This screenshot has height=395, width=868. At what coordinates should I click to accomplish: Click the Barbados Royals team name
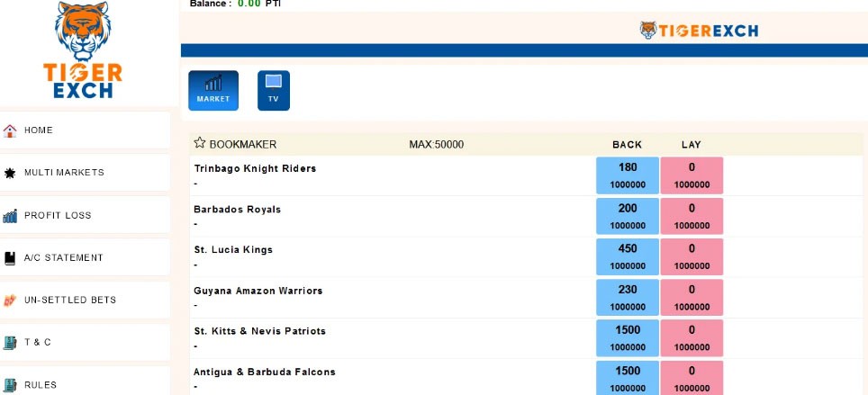point(238,210)
